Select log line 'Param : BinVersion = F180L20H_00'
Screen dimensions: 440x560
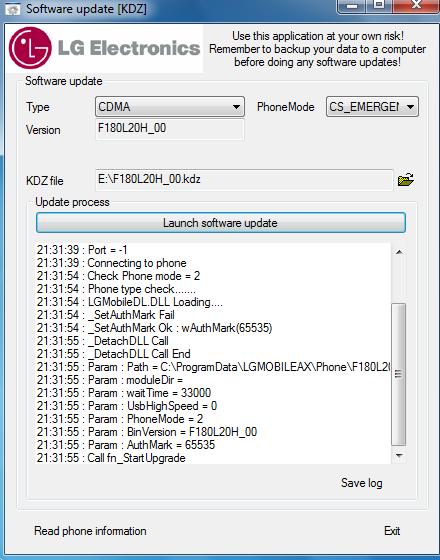[147, 432]
